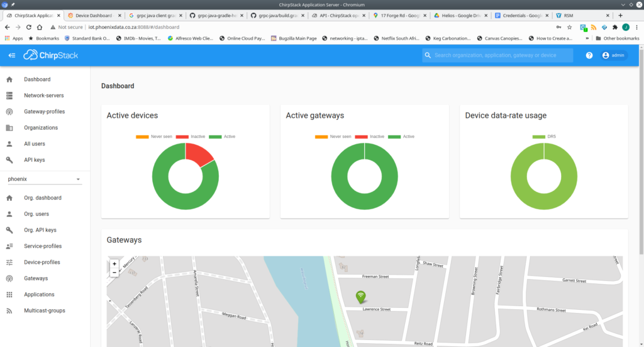Open Gateway-profiles in the sidebar
644x347 pixels.
45,111
